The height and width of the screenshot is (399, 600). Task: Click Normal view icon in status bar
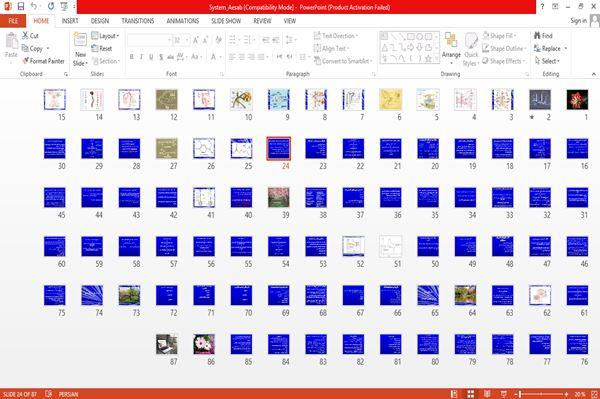pos(454,394)
